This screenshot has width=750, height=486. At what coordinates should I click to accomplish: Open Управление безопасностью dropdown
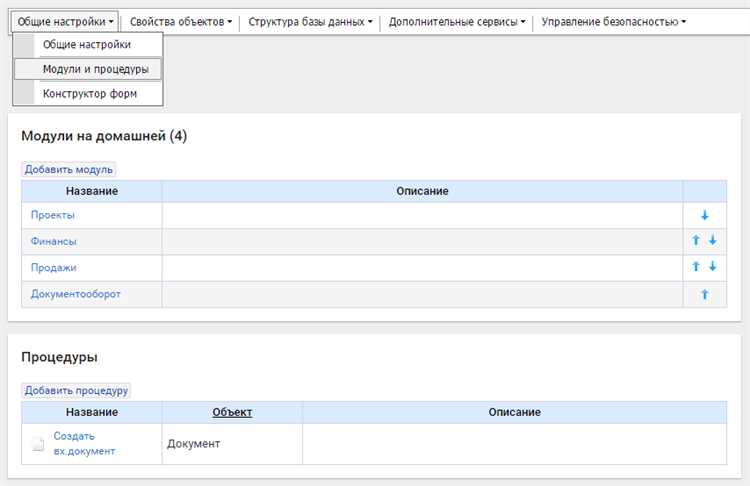(x=614, y=22)
